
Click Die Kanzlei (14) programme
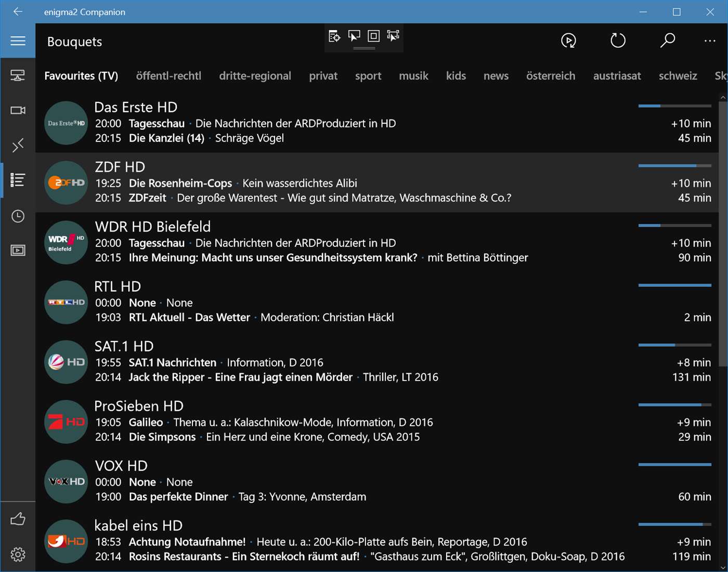pos(166,138)
